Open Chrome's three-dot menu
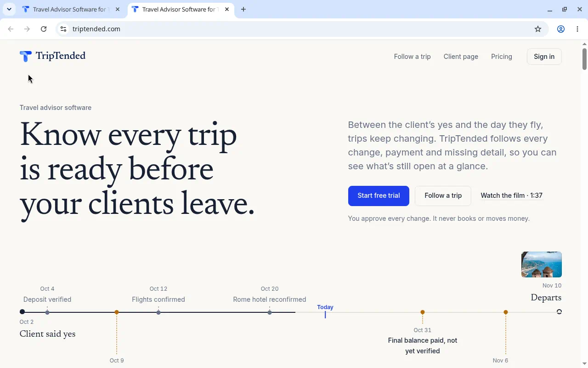588x368 pixels. pyautogui.click(x=577, y=29)
